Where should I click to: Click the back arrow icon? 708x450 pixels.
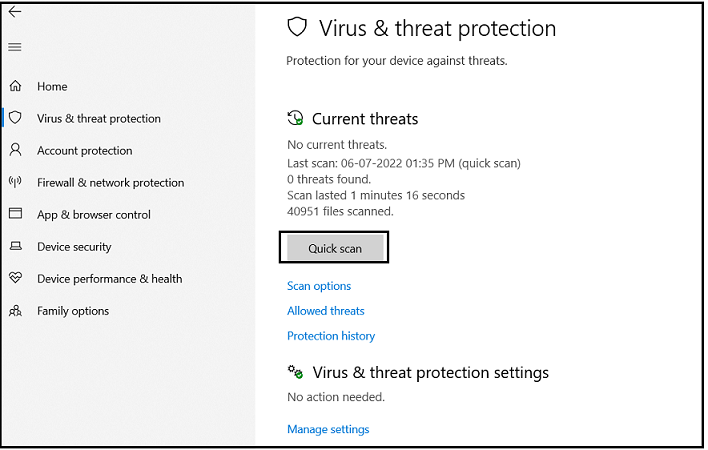tap(15, 13)
